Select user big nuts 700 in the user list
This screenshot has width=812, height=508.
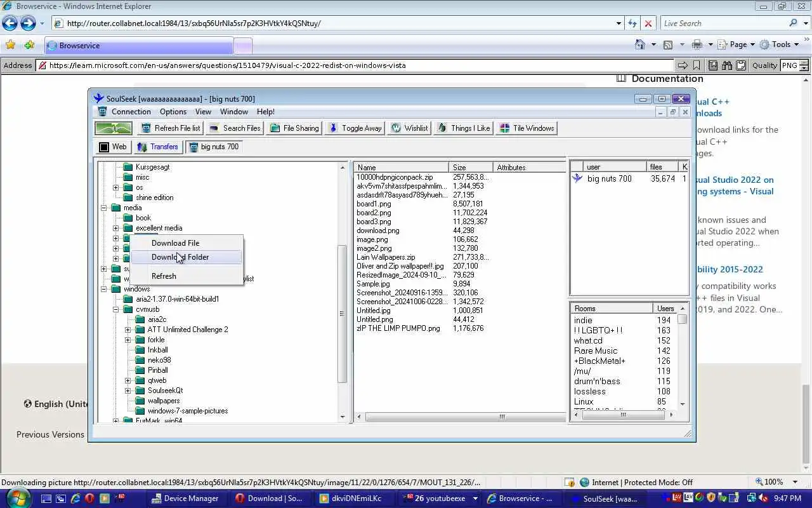click(x=609, y=179)
